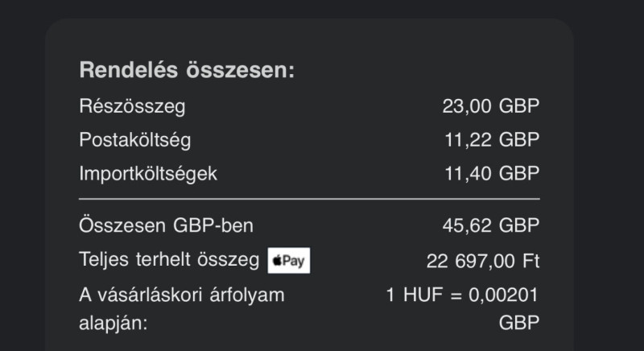Click the Postaköltség label
The width and height of the screenshot is (644, 351).
coord(135,140)
